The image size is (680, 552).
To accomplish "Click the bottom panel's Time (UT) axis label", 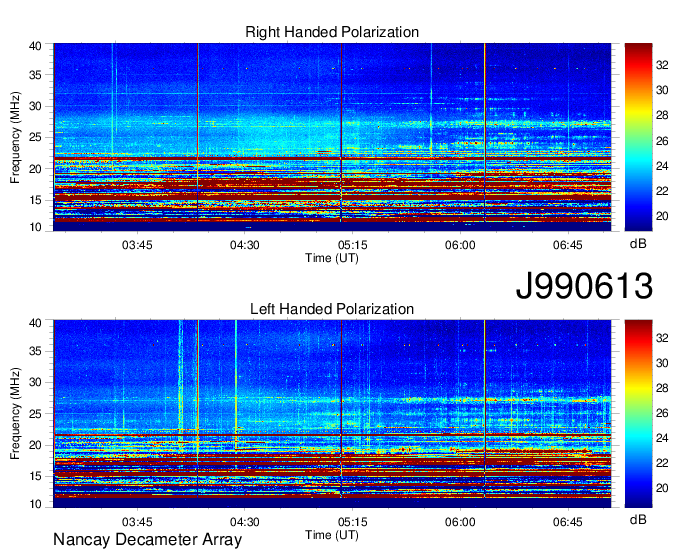I will click(x=332, y=535).
